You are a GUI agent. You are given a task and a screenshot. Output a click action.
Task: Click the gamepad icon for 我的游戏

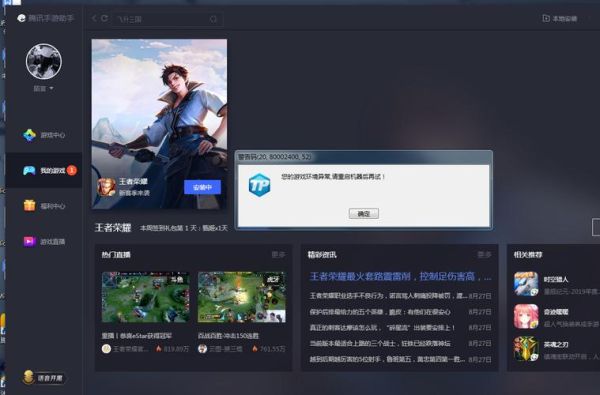pyautogui.click(x=29, y=170)
